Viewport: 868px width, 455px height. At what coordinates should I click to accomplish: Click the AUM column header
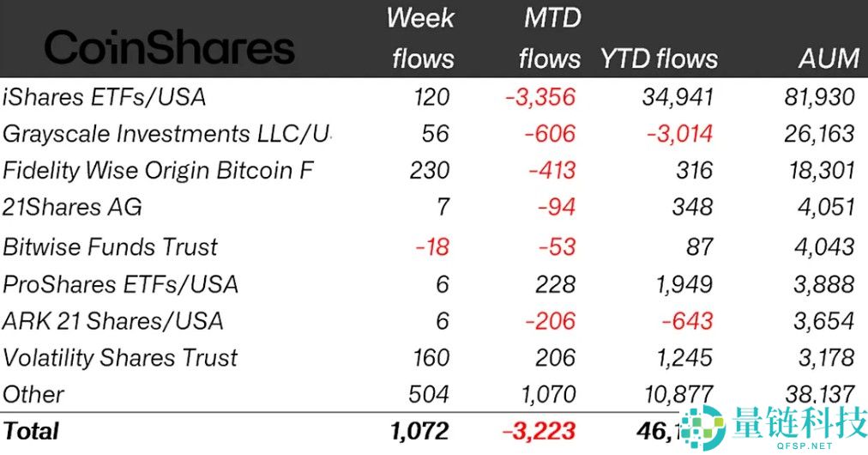828,58
